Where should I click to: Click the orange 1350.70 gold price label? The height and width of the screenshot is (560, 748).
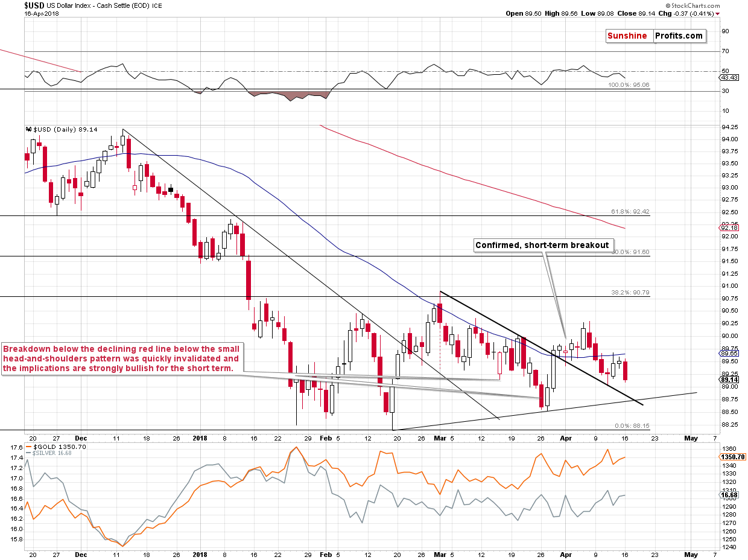click(x=733, y=457)
